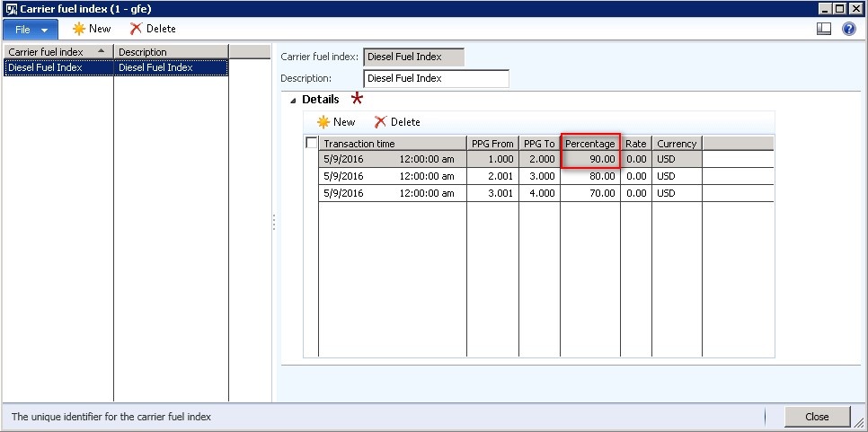Click the Description column header in list

pos(171,51)
